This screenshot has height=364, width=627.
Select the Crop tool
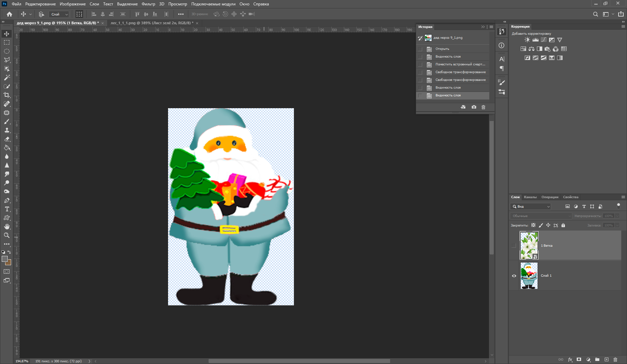pos(6,95)
